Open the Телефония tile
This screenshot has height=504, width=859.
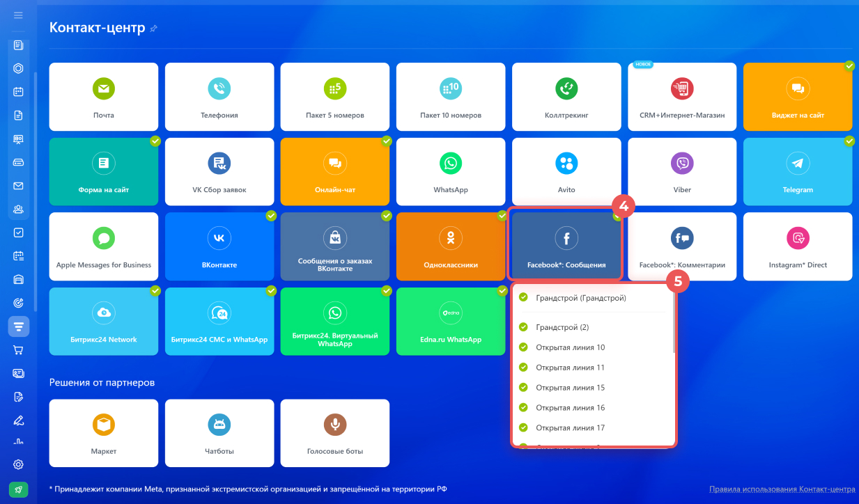(219, 97)
